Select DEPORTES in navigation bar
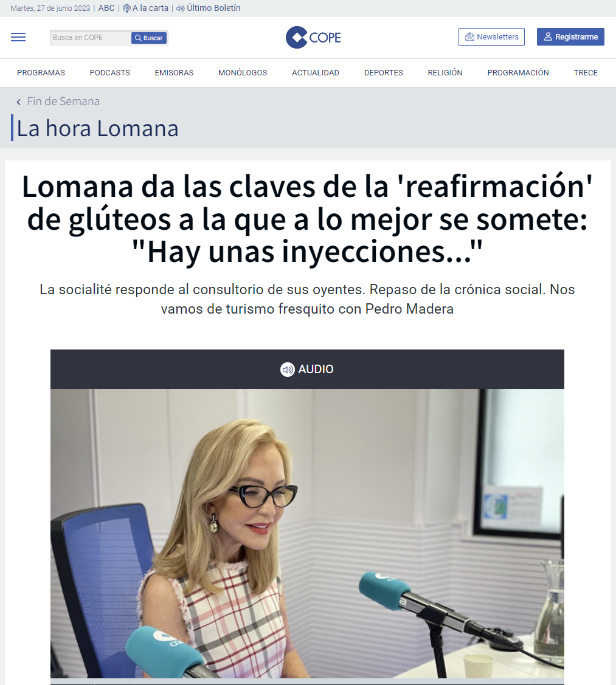 pyautogui.click(x=384, y=73)
